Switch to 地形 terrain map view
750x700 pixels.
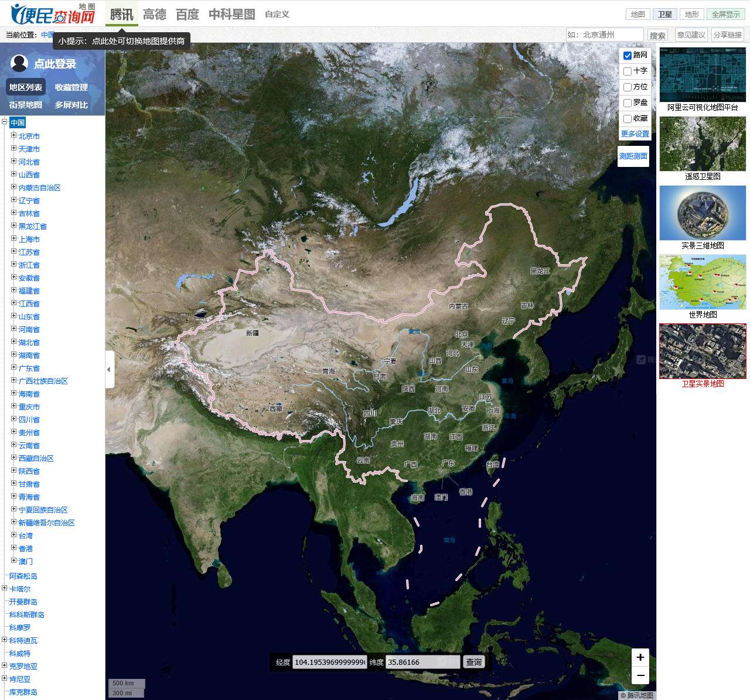click(692, 14)
